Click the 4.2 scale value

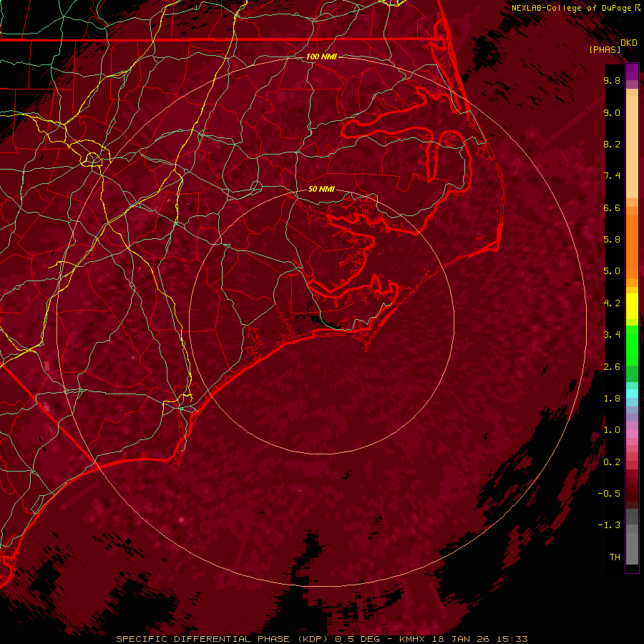(612, 303)
